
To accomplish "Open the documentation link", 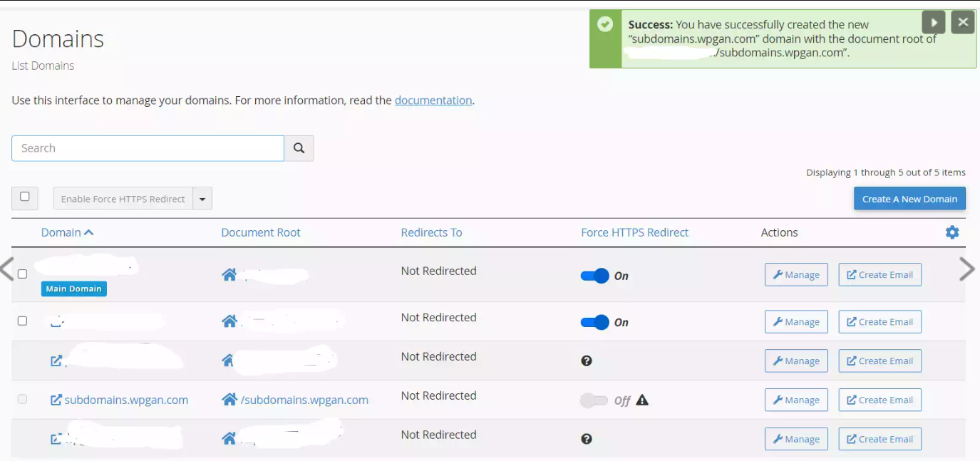I will 433,100.
